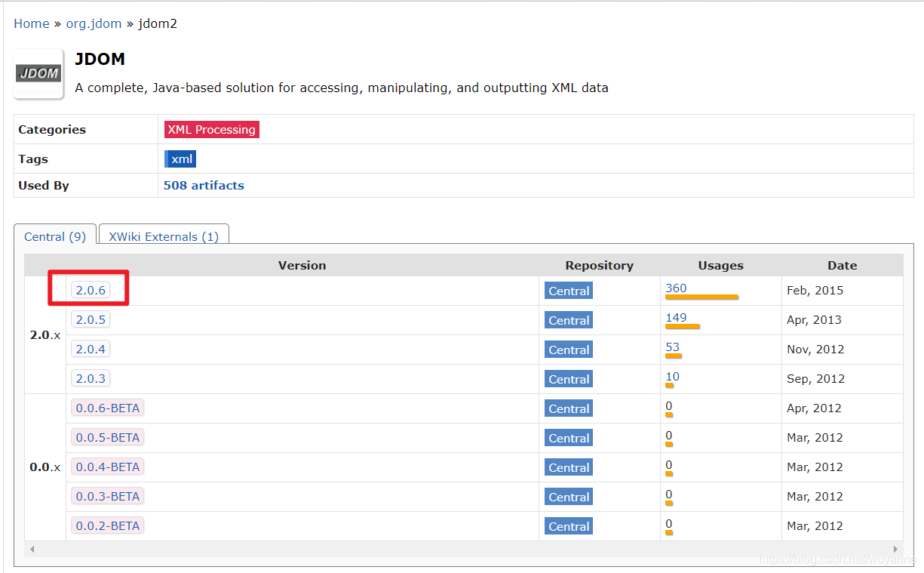Click the table's right scroll arrow
Viewport: 924px width, 573px height.
pos(895,550)
